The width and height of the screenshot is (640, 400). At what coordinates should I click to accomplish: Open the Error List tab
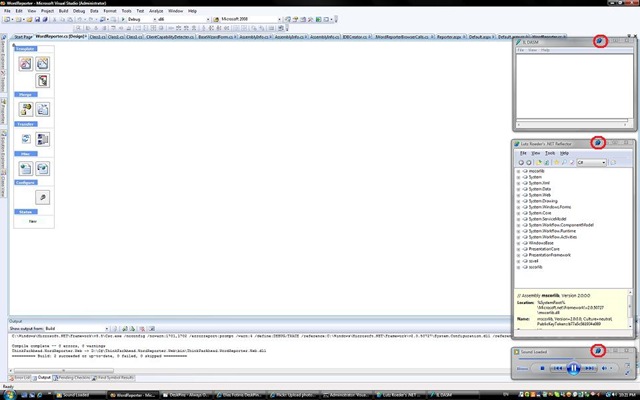[x=20, y=378]
